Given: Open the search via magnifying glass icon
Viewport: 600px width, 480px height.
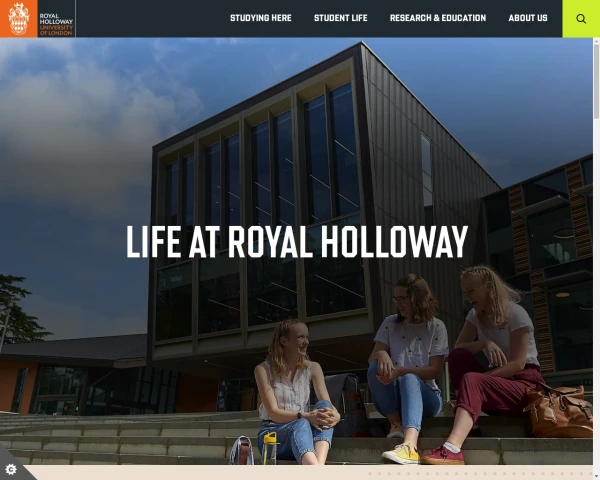Looking at the screenshot, I should [x=581, y=19].
